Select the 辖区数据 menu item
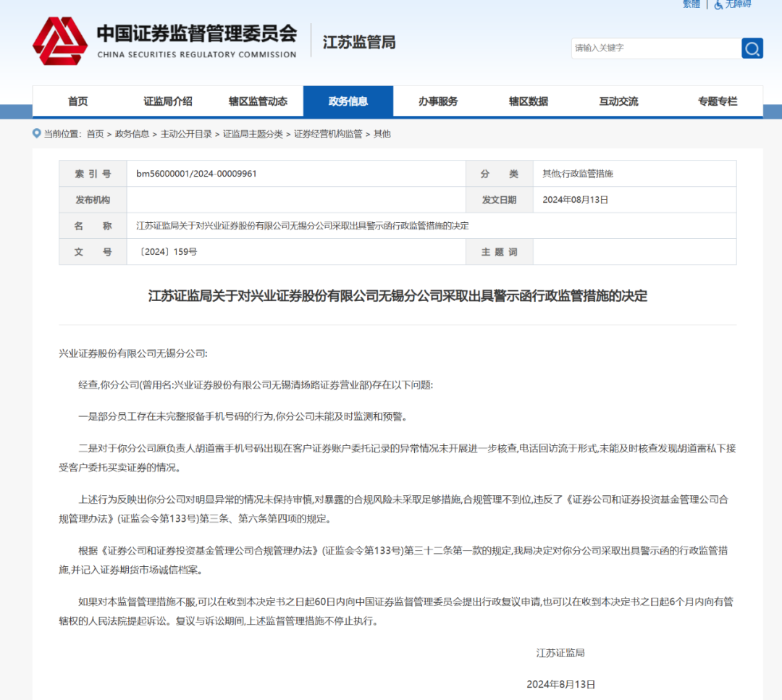 click(529, 101)
